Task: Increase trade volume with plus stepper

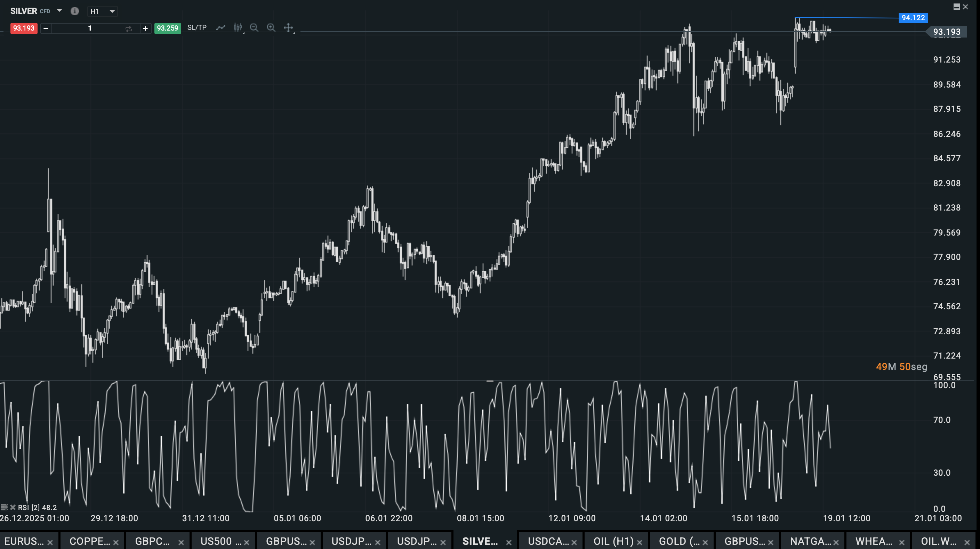Action: point(145,28)
